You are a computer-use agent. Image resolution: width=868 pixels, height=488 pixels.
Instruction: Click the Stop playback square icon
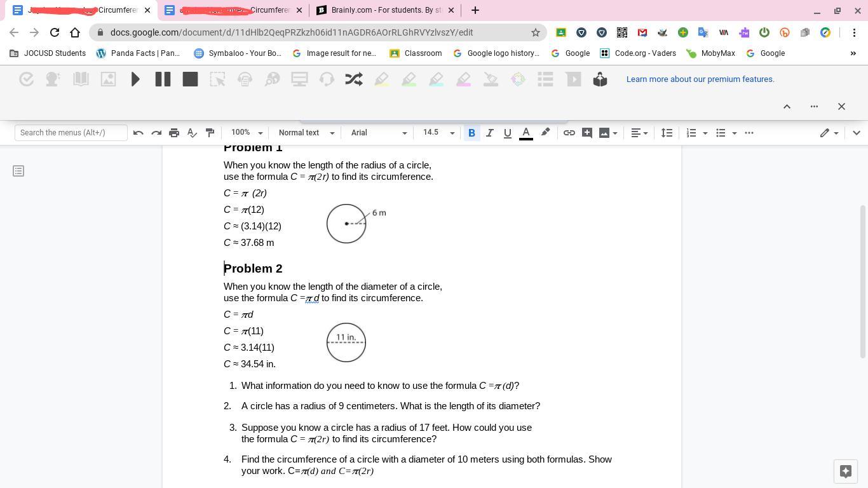coord(190,79)
